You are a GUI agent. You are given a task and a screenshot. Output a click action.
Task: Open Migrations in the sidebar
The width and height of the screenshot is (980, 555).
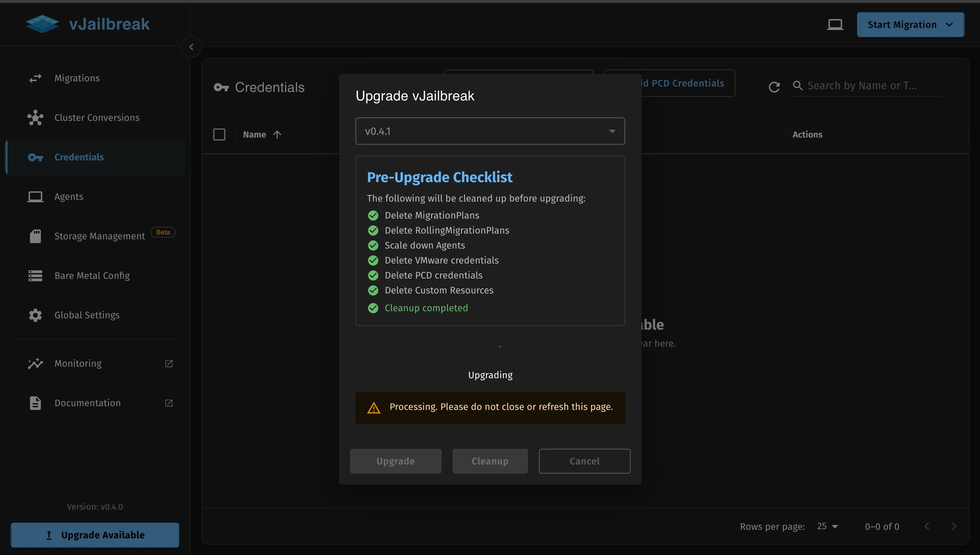(x=77, y=78)
